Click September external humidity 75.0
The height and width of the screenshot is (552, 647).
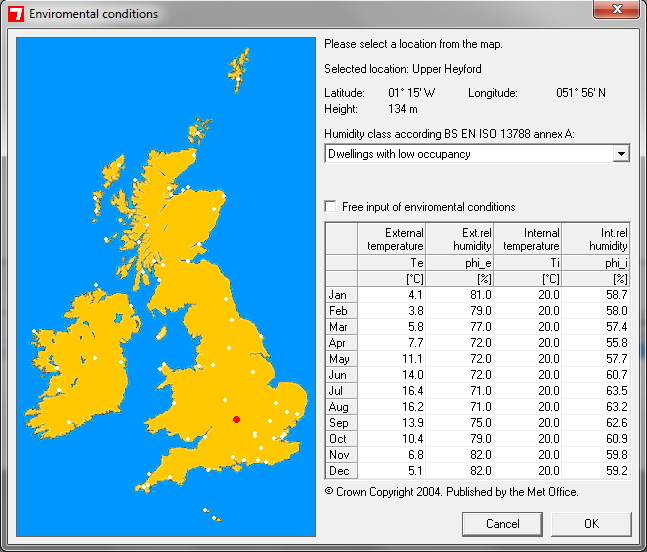coord(459,423)
